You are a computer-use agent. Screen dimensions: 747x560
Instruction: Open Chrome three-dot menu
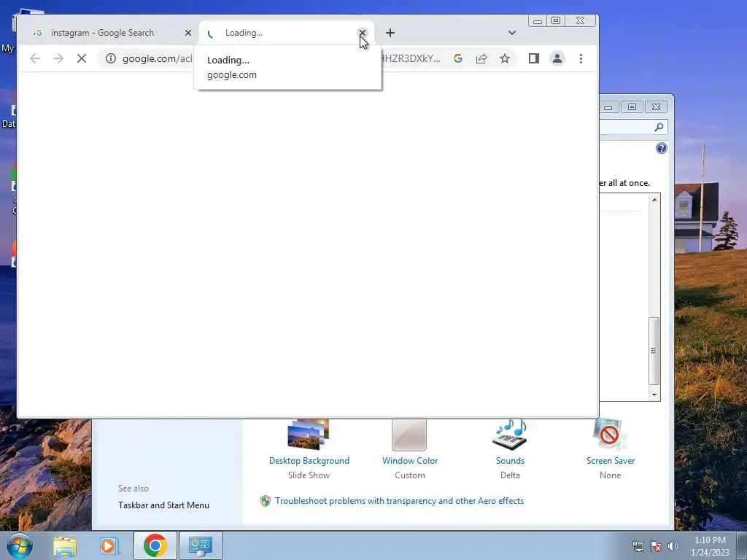pos(581,58)
